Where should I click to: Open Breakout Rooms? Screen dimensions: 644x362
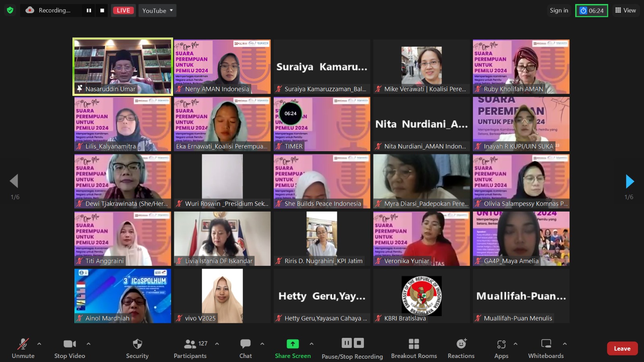414,344
